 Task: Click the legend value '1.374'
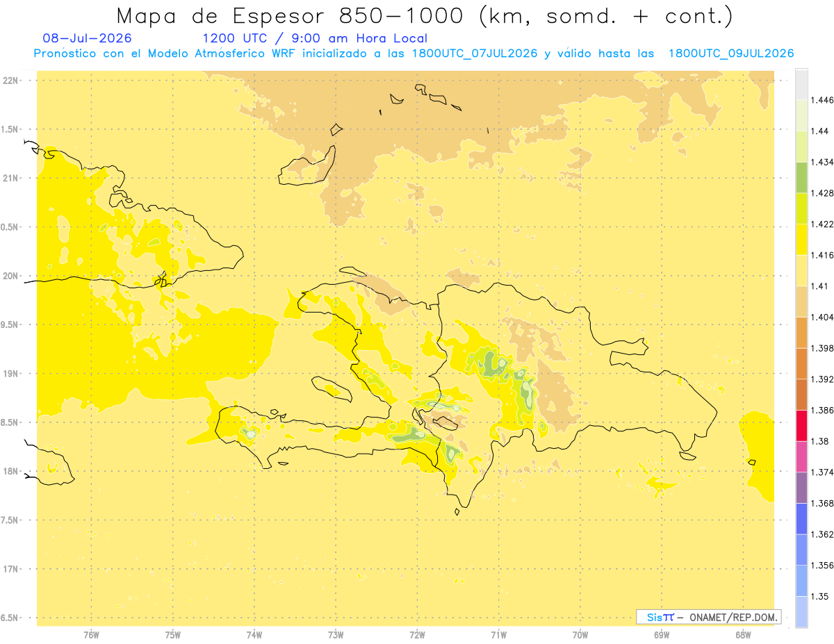(x=821, y=472)
